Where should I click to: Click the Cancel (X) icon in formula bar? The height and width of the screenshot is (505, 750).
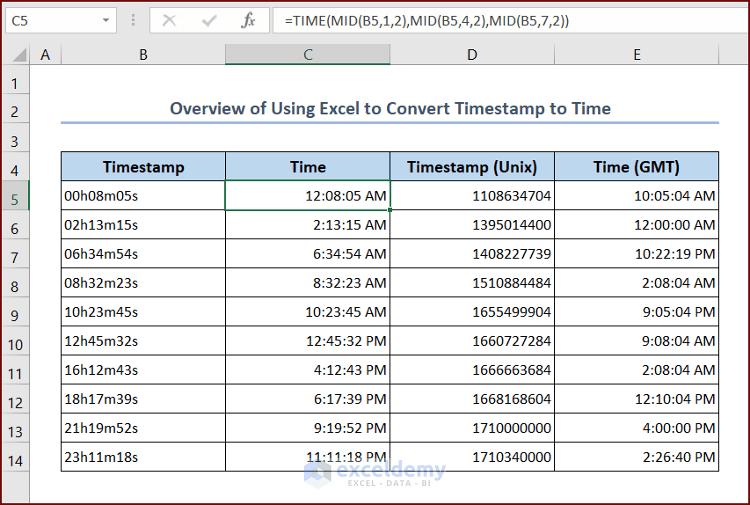click(169, 21)
